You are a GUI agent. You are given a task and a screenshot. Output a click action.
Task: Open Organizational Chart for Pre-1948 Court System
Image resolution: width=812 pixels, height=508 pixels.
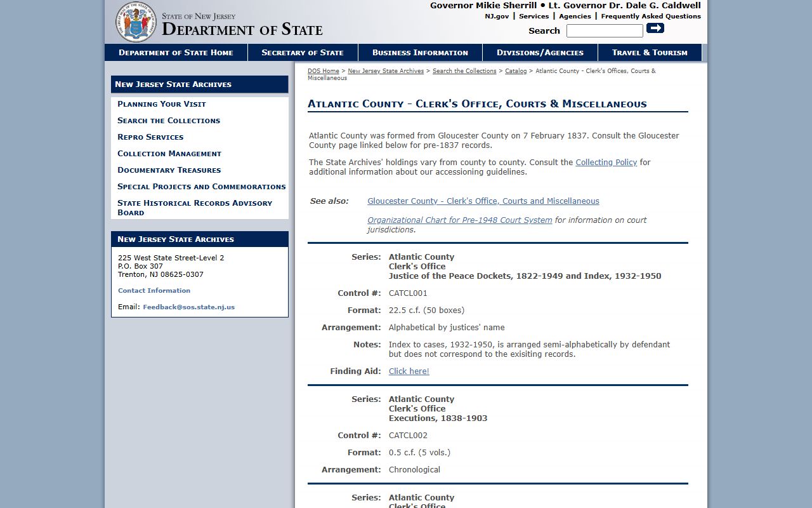(459, 220)
